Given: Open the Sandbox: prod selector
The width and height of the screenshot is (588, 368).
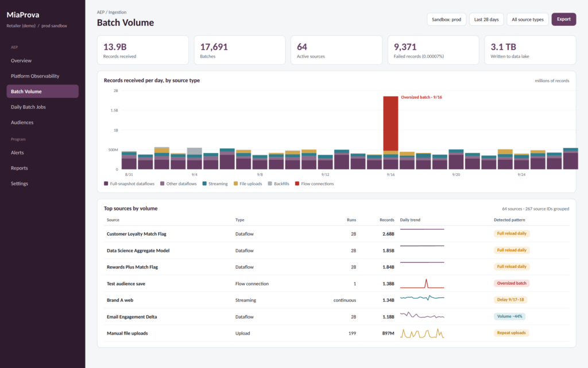Looking at the screenshot, I should click(446, 20).
